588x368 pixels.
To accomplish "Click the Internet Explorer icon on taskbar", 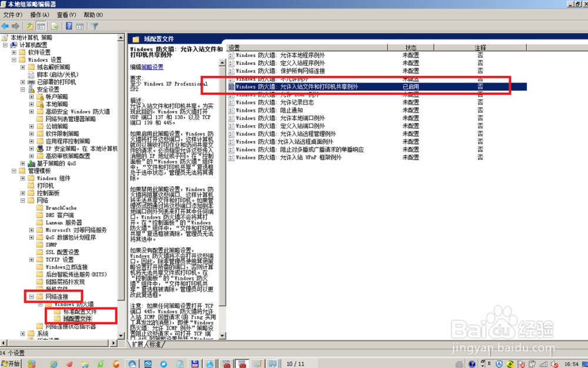I will tap(54, 364).
